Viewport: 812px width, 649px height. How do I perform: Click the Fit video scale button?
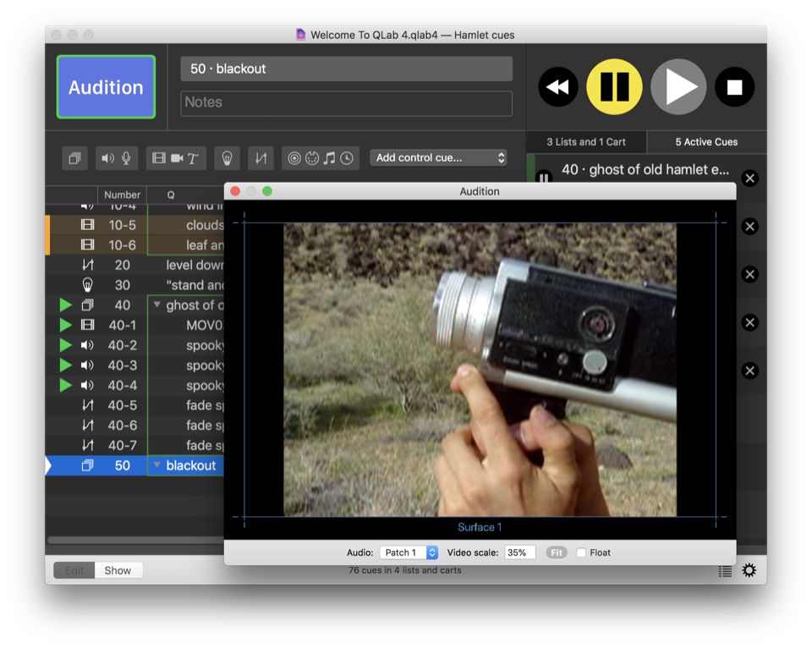pyautogui.click(x=556, y=553)
